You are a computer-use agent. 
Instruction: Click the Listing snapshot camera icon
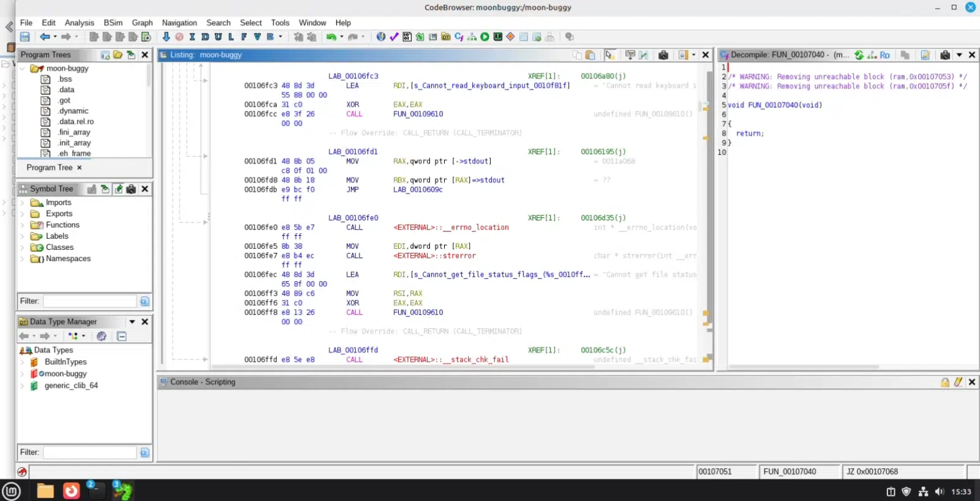tap(663, 55)
